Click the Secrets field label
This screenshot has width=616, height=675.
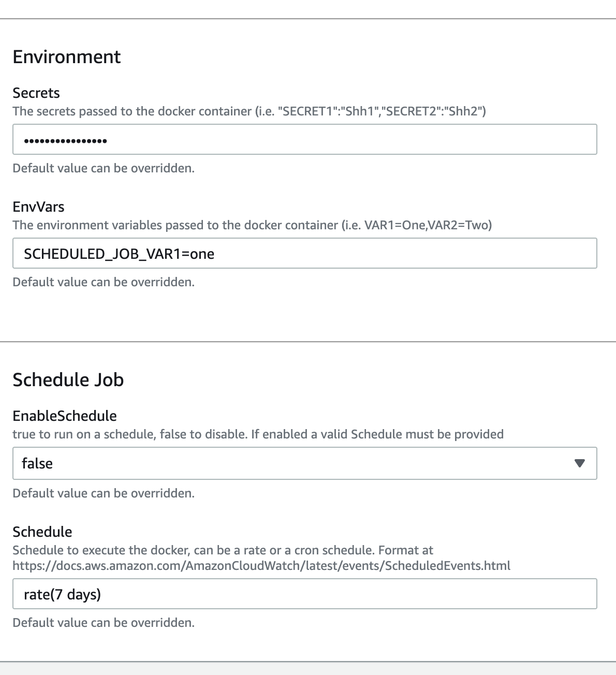pos(36,93)
